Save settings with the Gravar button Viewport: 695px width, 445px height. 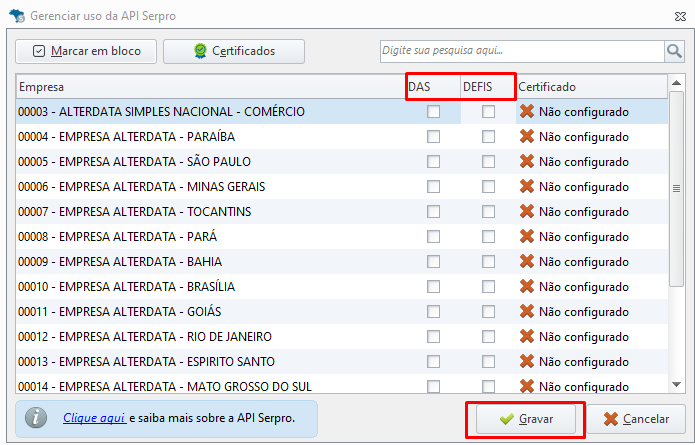(x=526, y=419)
